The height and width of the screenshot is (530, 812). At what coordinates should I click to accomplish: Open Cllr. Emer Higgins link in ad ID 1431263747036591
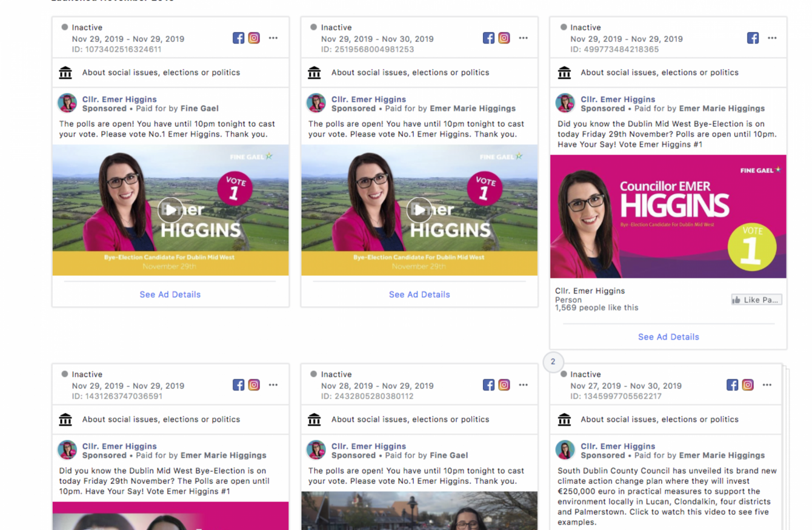(119, 446)
